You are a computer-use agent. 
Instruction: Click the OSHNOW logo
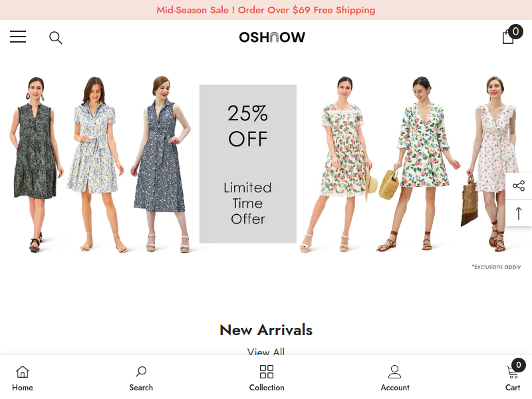tap(272, 37)
